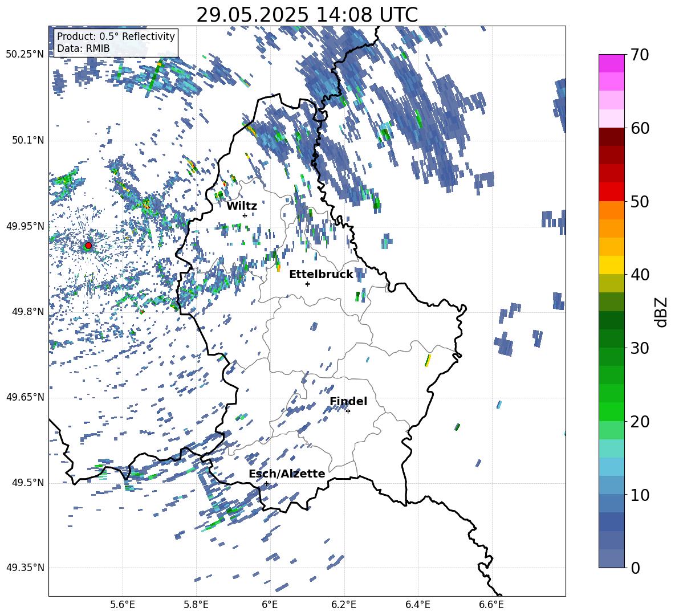Click the Findel station label
The height and width of the screenshot is (616, 675).
tap(348, 401)
